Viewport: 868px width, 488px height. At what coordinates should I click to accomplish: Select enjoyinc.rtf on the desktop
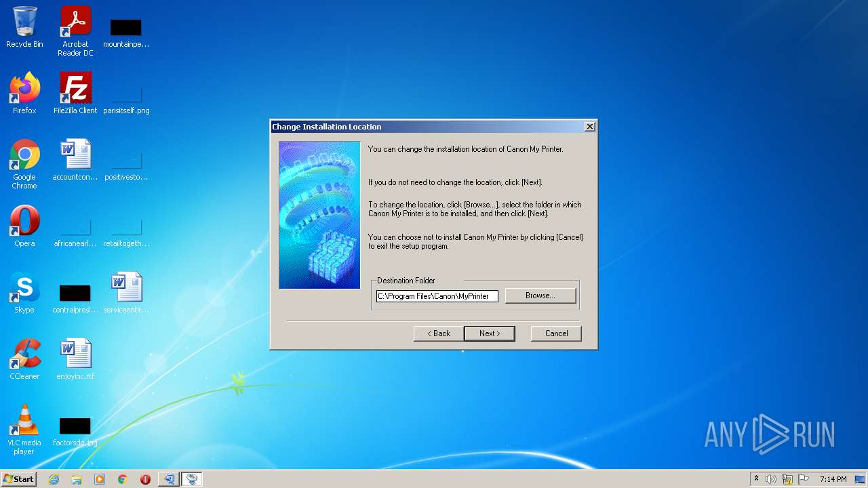tap(75, 360)
